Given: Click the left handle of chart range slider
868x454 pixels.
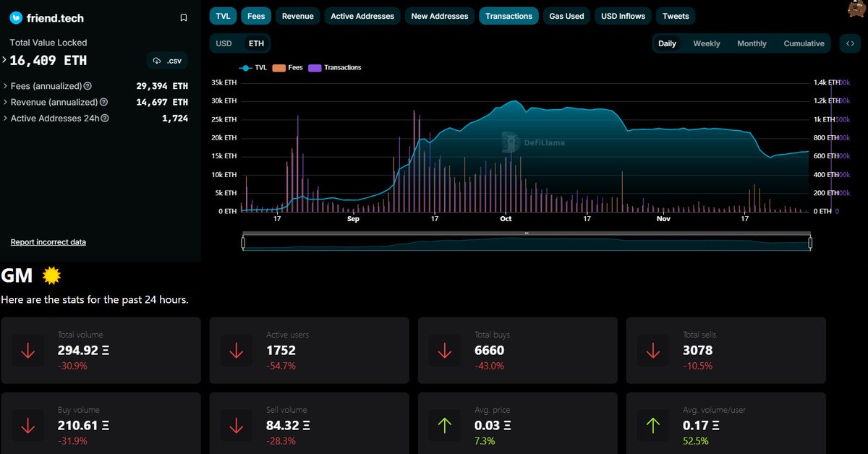Looking at the screenshot, I should click(244, 243).
